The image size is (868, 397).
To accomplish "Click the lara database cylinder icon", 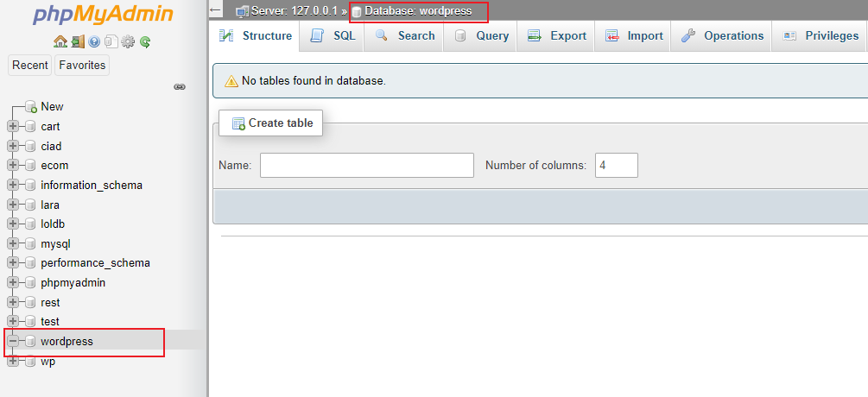I will coord(30,205).
